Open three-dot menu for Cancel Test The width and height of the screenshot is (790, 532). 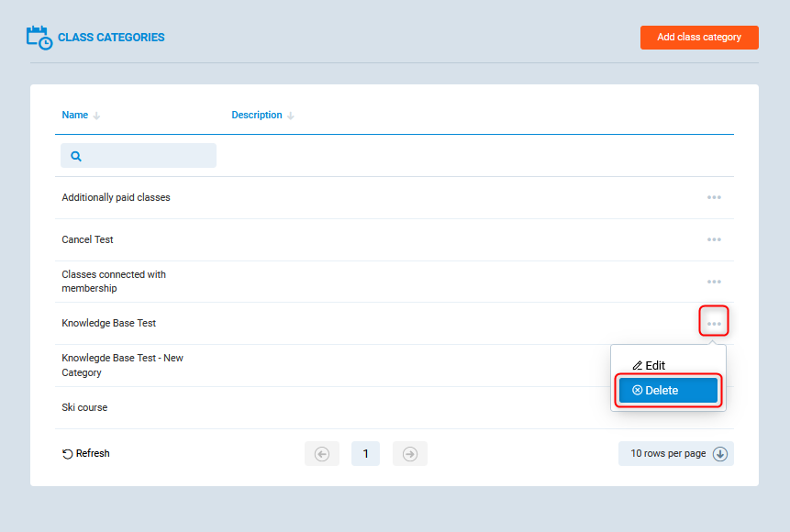click(714, 239)
